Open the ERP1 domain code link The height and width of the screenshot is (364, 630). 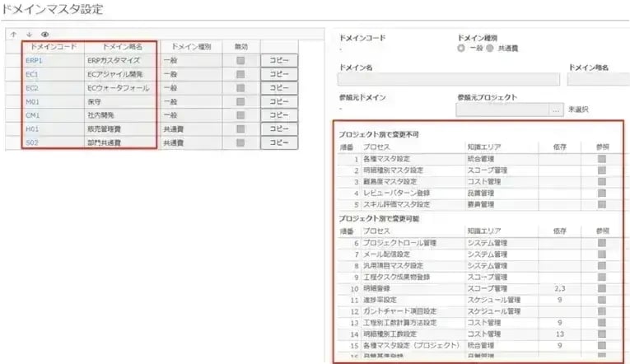click(x=34, y=60)
